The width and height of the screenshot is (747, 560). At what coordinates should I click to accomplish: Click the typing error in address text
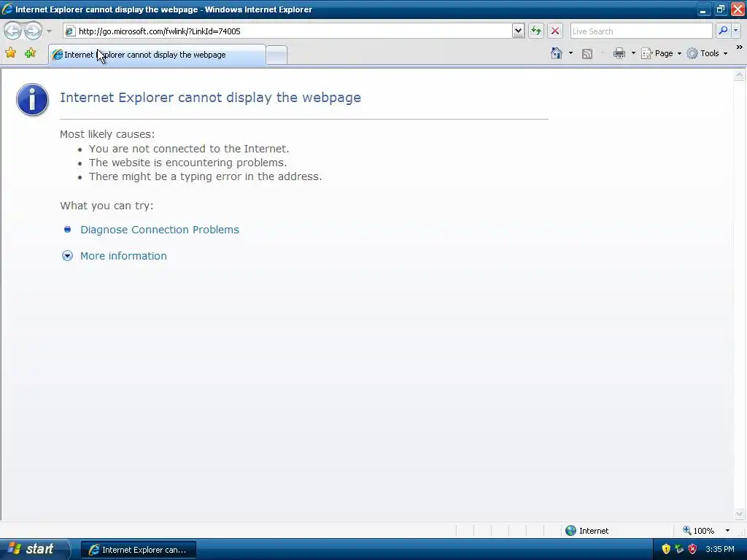click(205, 176)
